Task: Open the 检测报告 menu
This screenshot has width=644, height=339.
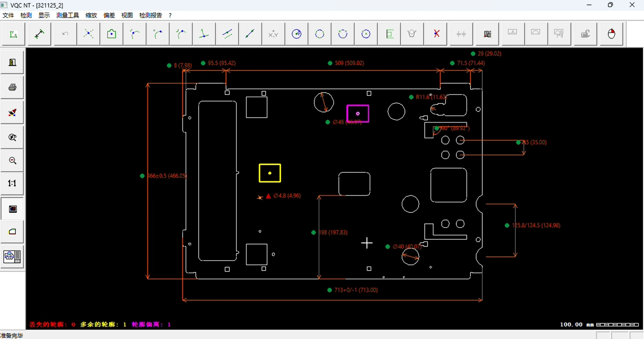Action: [x=151, y=15]
